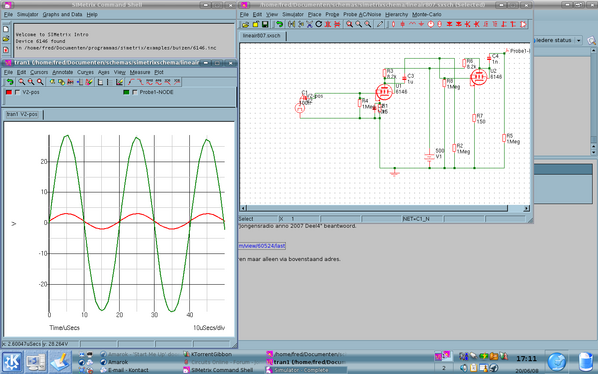The width and height of the screenshot is (598, 374).
Task: Switch to Amarok in the taskbar
Action: coord(118,362)
